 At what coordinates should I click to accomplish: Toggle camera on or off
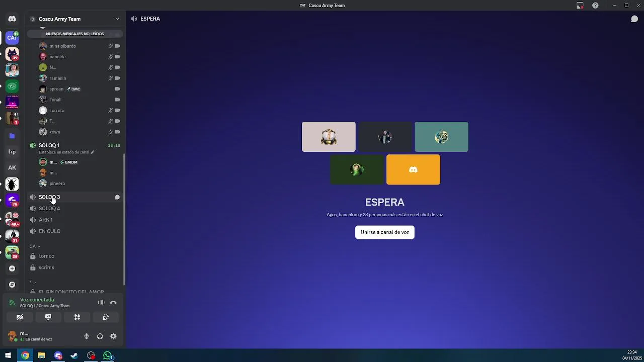(20, 317)
